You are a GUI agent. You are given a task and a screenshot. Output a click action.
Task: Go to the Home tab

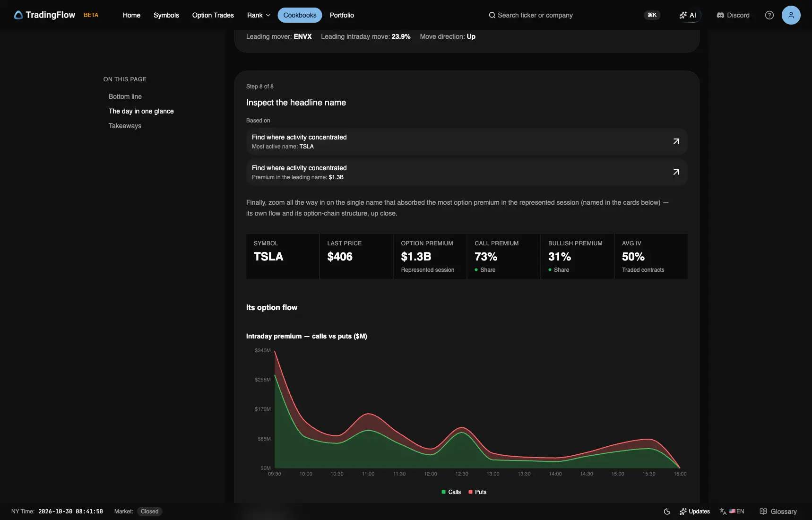[131, 15]
